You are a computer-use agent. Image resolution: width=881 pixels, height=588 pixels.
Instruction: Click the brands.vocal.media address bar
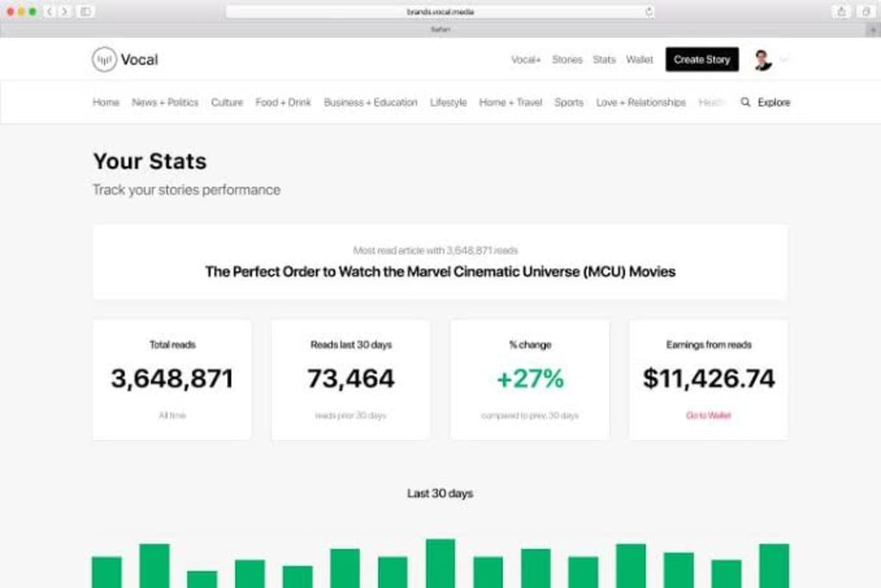440,12
